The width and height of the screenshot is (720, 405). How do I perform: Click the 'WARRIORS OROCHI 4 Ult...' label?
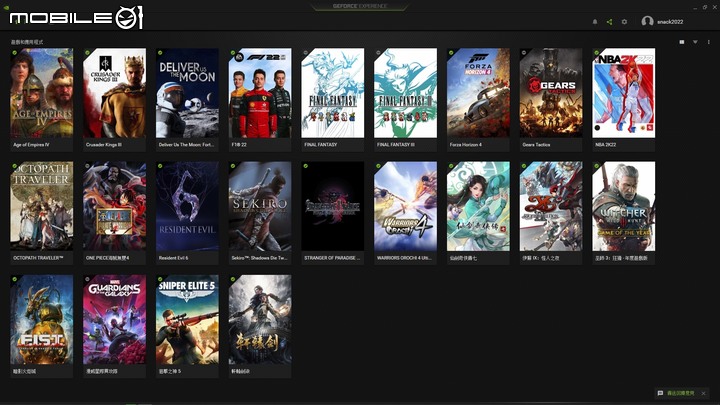pos(404,258)
